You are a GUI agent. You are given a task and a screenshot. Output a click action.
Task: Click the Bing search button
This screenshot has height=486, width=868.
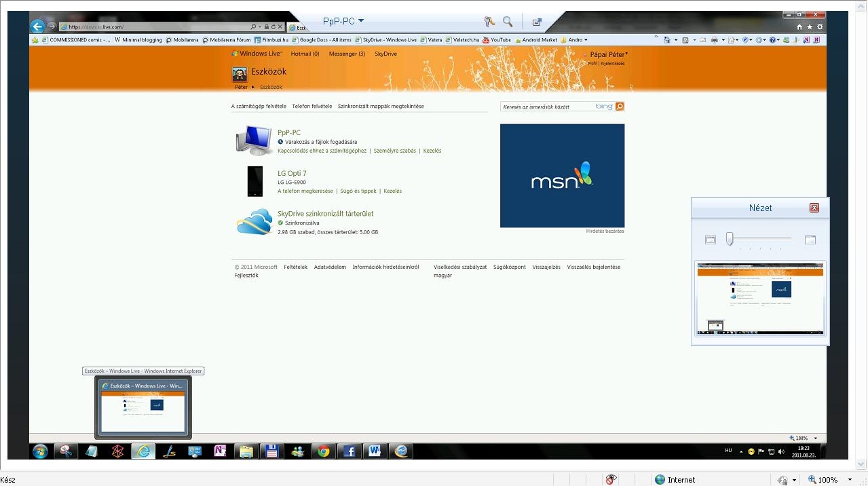620,107
